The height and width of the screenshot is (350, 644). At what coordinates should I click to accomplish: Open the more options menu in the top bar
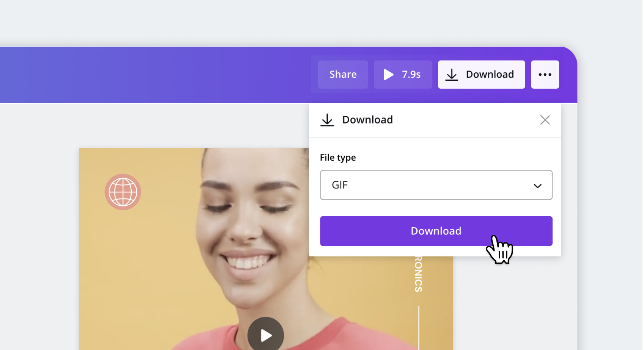point(545,74)
